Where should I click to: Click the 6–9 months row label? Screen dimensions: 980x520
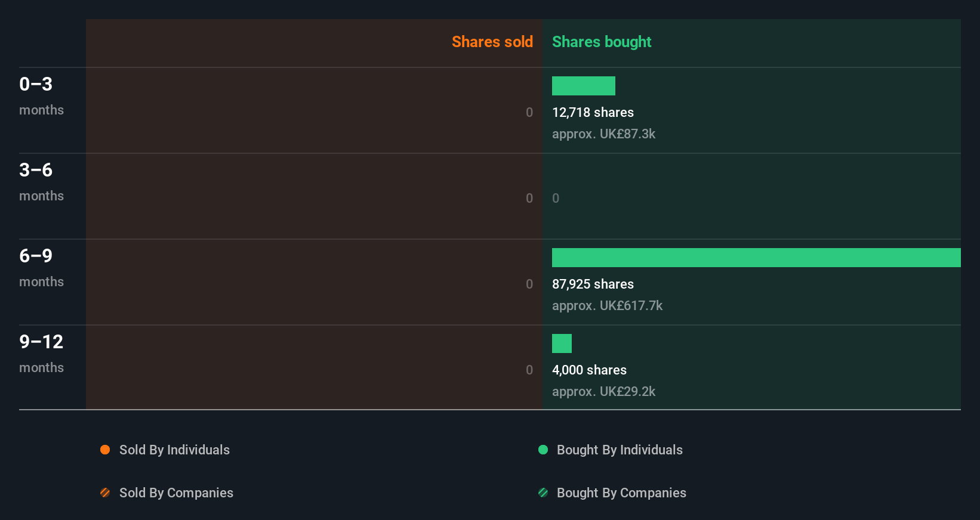click(x=41, y=268)
